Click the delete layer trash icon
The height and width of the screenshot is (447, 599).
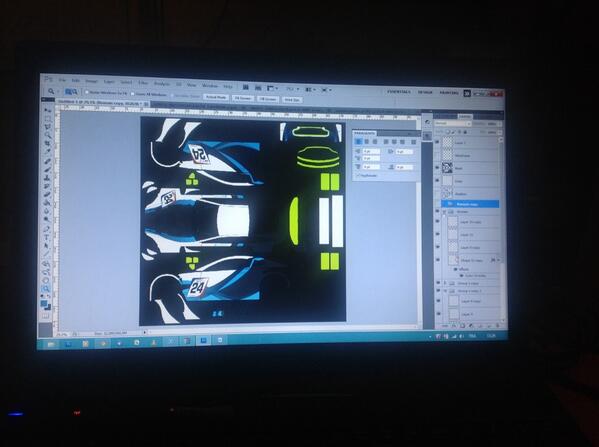(497, 326)
